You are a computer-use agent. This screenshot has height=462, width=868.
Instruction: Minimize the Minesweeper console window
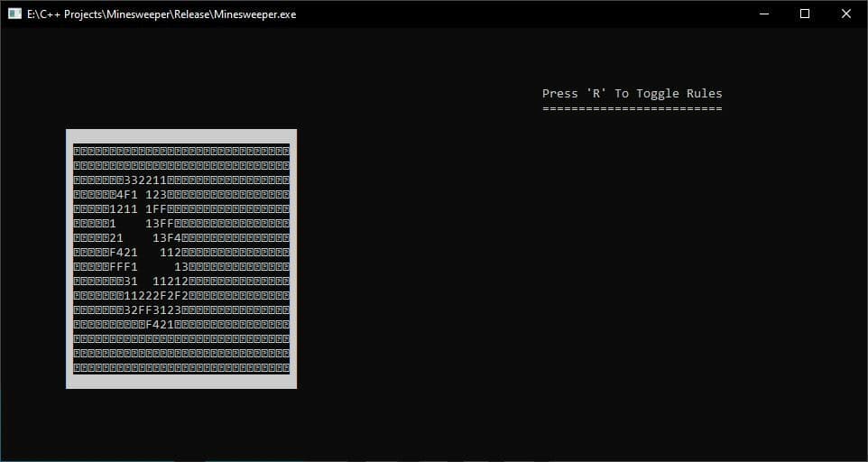point(764,14)
